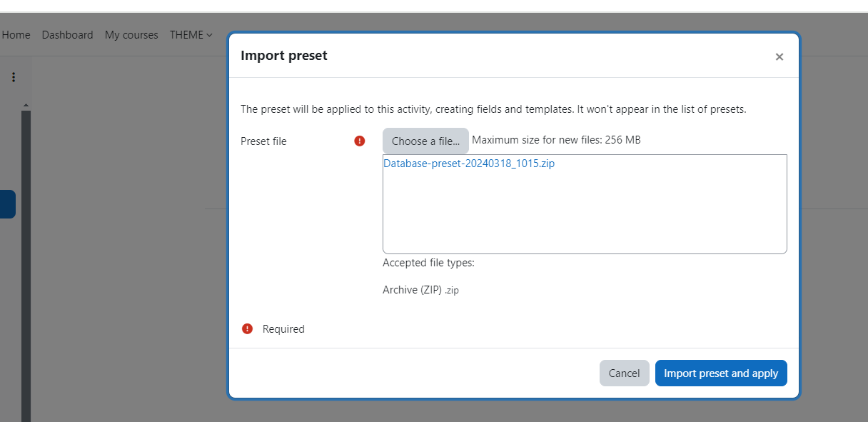Screen dimensions: 868x422
Task: Open the Dashboard navigation item
Action: click(67, 34)
